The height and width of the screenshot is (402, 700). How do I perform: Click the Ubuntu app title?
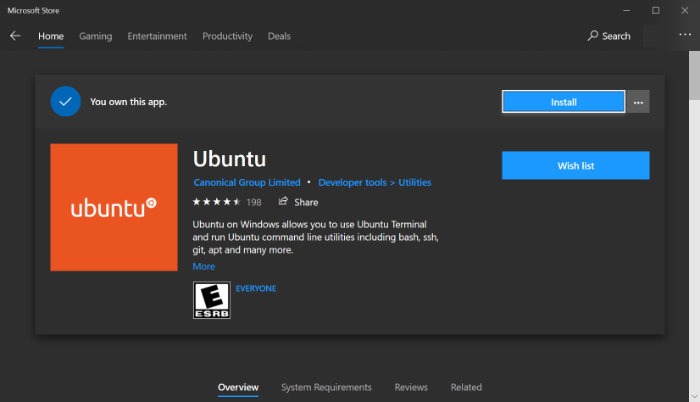[x=229, y=159]
